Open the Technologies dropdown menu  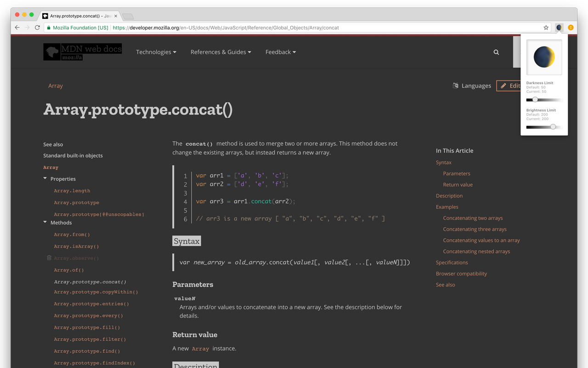(x=156, y=52)
